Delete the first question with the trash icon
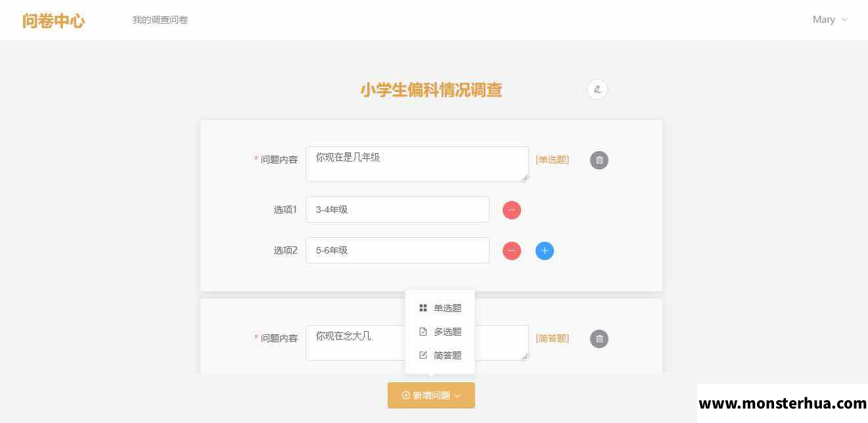The image size is (868, 423). pyautogui.click(x=599, y=160)
